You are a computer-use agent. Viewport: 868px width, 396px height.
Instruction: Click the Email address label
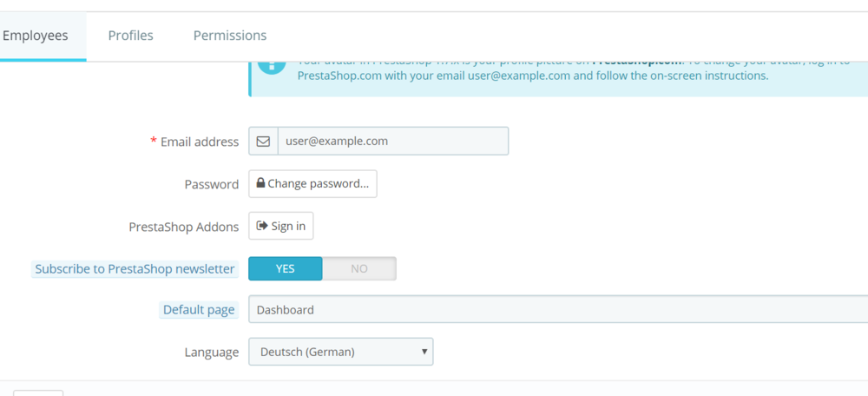[199, 142]
